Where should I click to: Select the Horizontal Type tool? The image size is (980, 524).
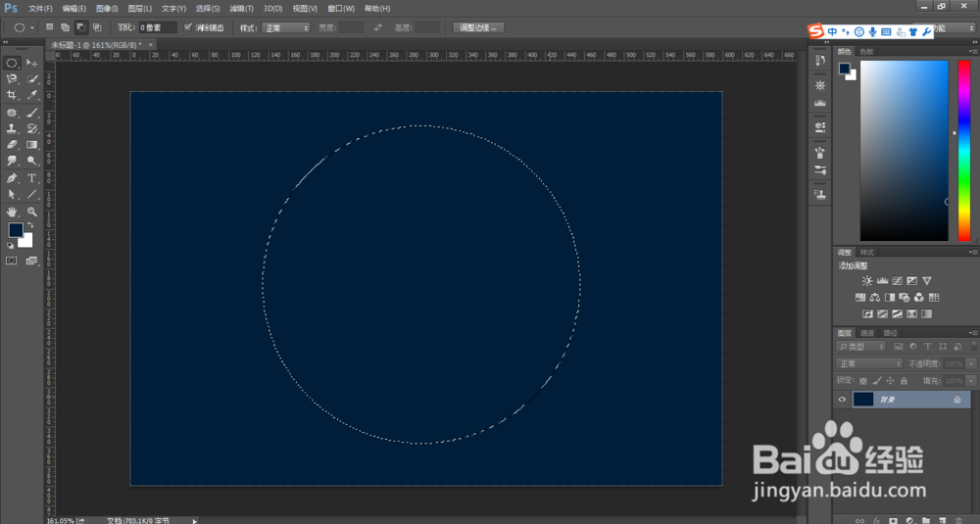tap(32, 178)
